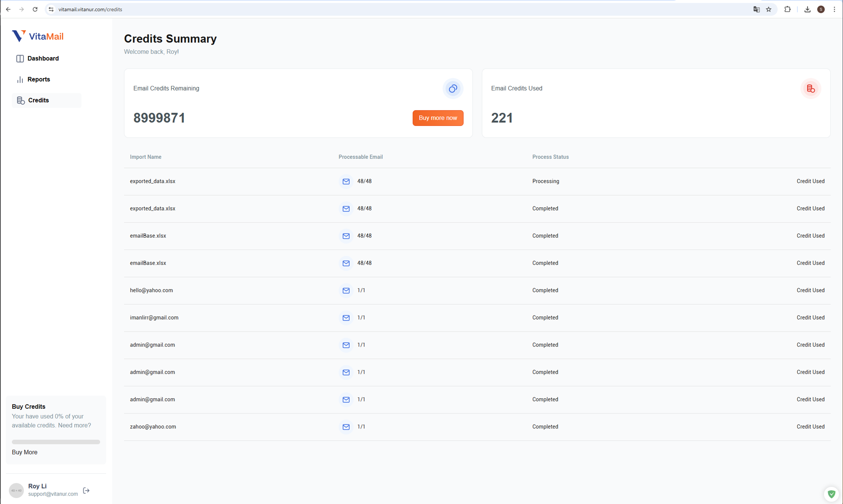Click the blue Email Credits Remaining icon
The height and width of the screenshot is (504, 843).
(453, 89)
